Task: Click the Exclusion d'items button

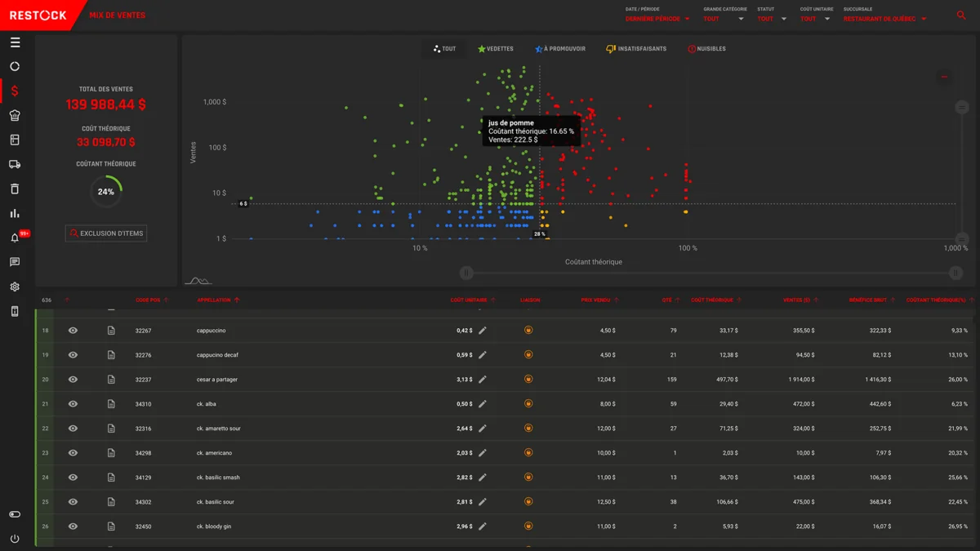Action: [x=106, y=233]
